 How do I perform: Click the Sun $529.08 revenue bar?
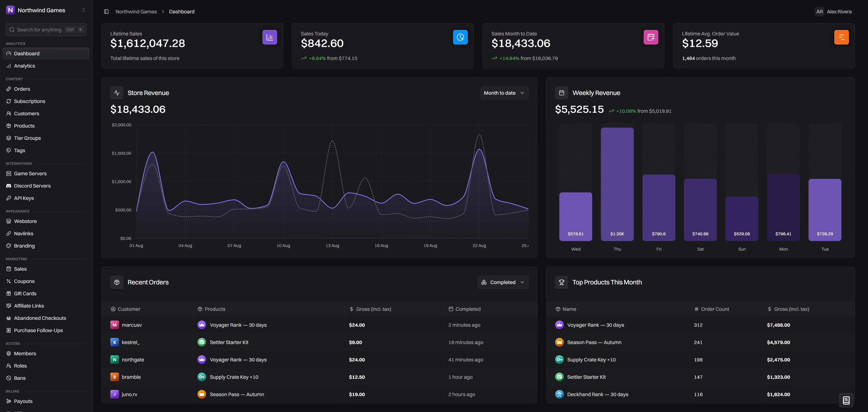click(742, 219)
